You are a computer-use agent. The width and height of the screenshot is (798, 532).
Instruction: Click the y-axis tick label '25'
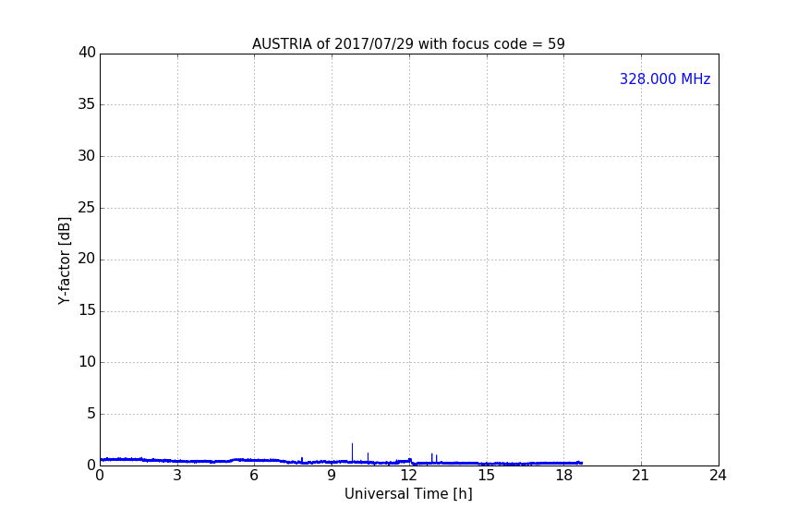[87, 207]
